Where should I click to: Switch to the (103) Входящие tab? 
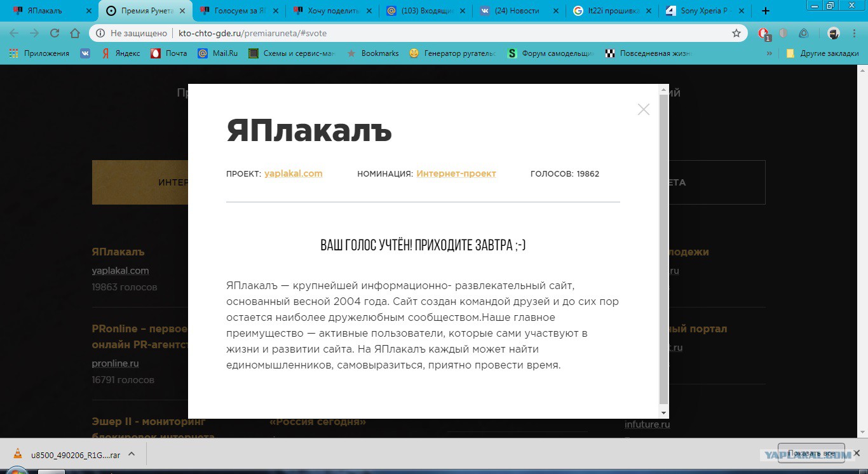pyautogui.click(x=426, y=11)
